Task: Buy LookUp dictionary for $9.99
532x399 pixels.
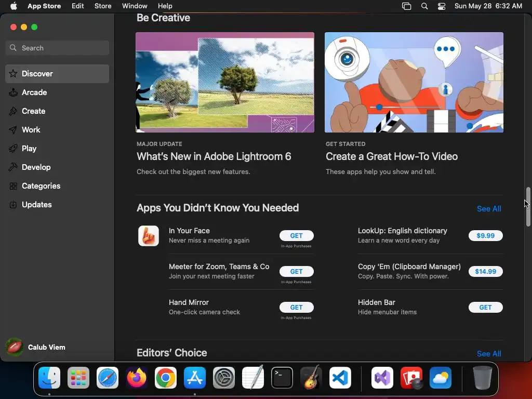Action: pos(486,235)
